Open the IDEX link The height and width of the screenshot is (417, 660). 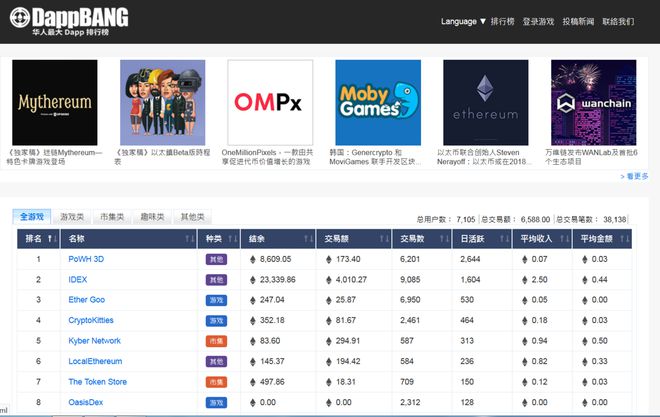point(78,279)
